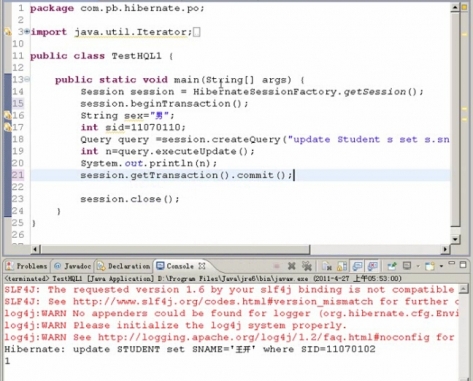Click the warning marker on line 17

click(7, 127)
